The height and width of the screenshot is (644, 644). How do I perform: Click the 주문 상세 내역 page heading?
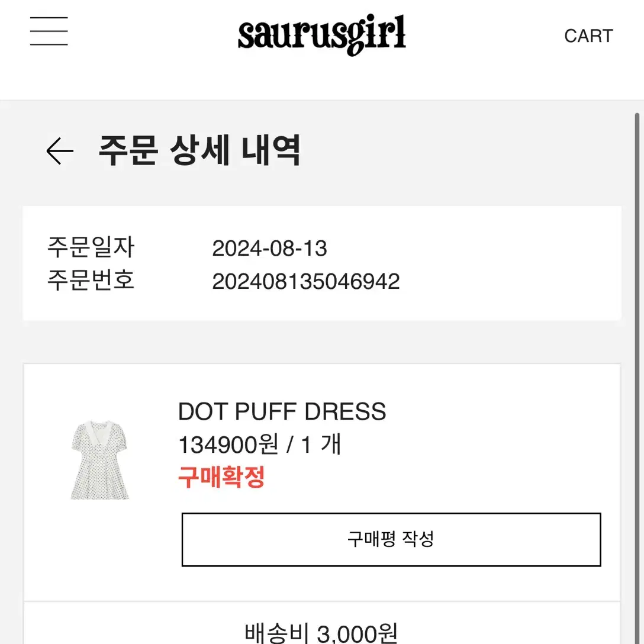pos(199,150)
